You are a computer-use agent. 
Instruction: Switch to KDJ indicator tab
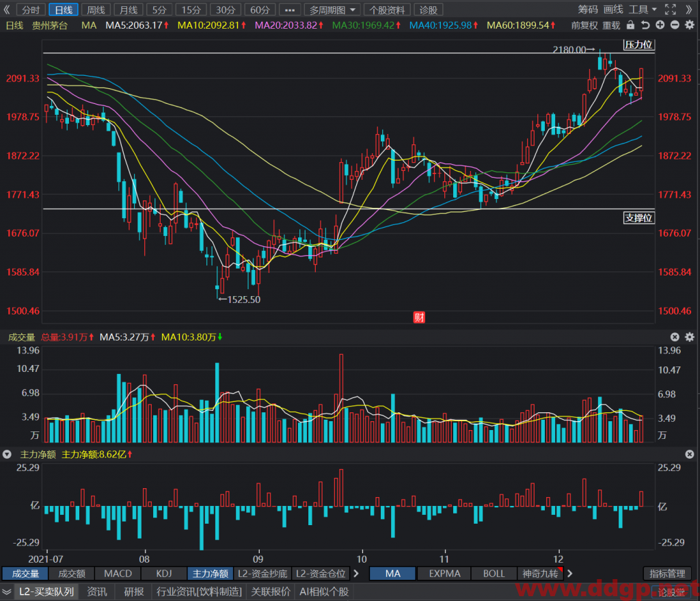coord(164,574)
